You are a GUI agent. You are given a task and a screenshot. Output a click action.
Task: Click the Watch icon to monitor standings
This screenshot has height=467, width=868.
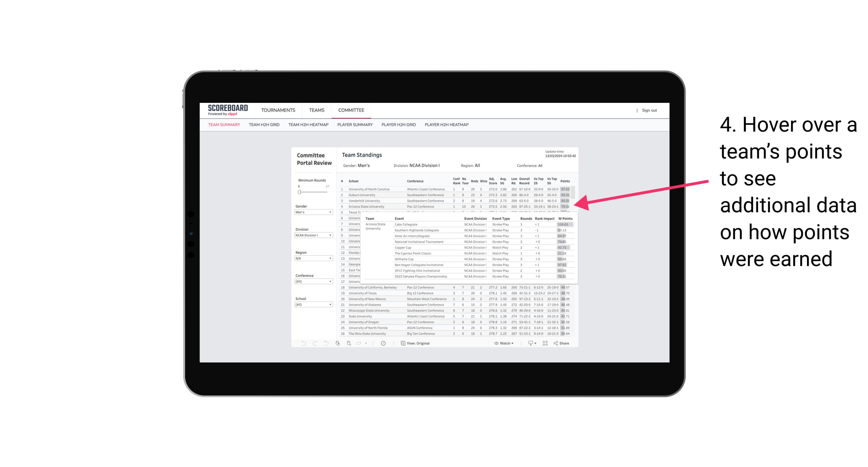[x=495, y=343]
